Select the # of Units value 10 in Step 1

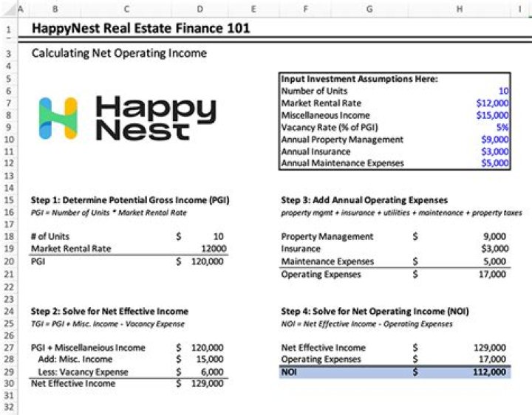click(x=218, y=236)
